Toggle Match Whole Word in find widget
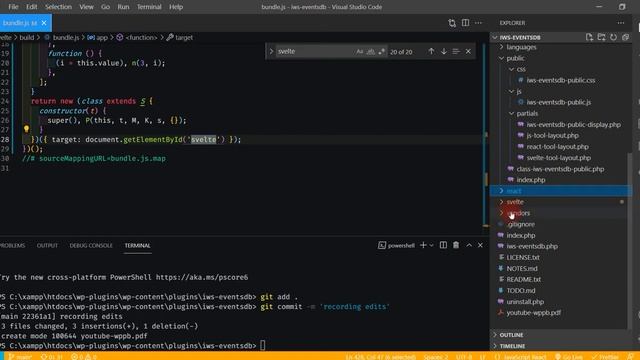This screenshot has width=640, height=360. coord(370,51)
